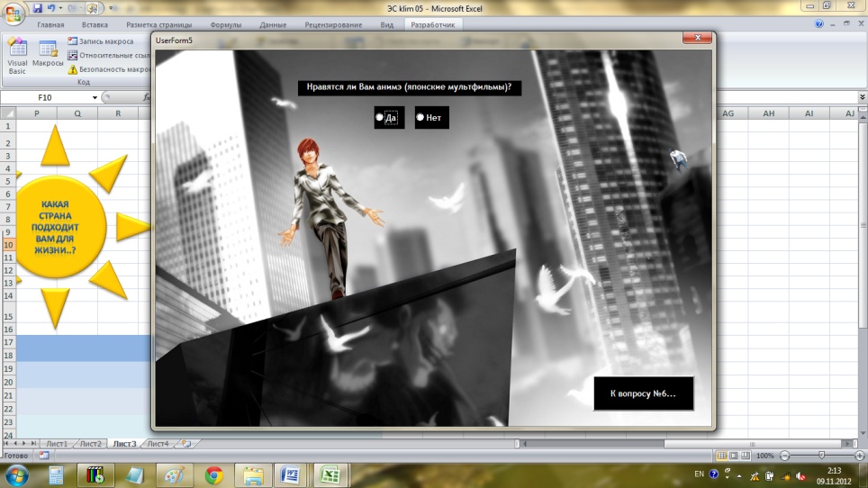868x488 pixels.
Task: Open the Customize Quick Access Toolbar dropdown
Action: click(x=111, y=8)
